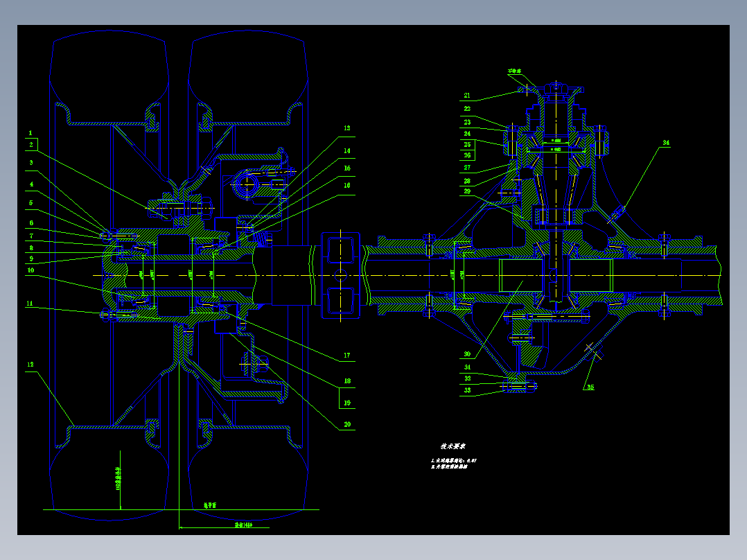Image resolution: width=747 pixels, height=560 pixels.
Task: Select the green annotation above differential top
Action: click(x=514, y=71)
